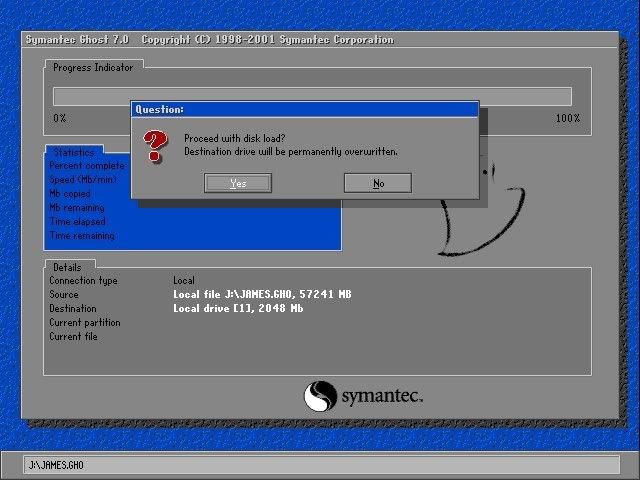
Task: Choose No to cancel disk load
Action: 378,183
